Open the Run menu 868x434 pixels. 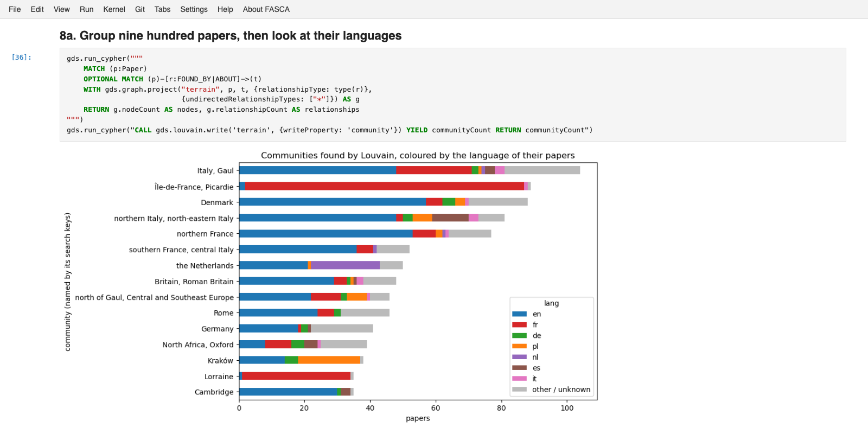86,9
